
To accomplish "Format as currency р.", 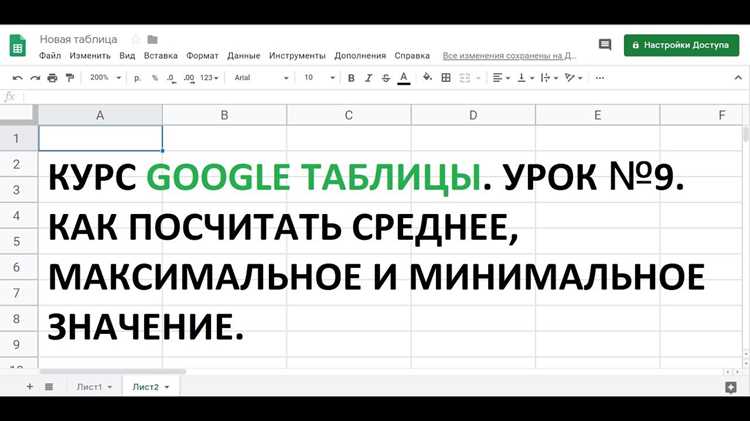I will pyautogui.click(x=138, y=78).
